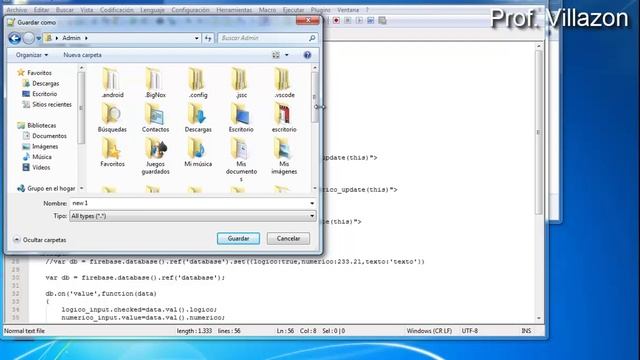Open the .BigNox folder
Screen dimensions: 640x360
[155, 83]
